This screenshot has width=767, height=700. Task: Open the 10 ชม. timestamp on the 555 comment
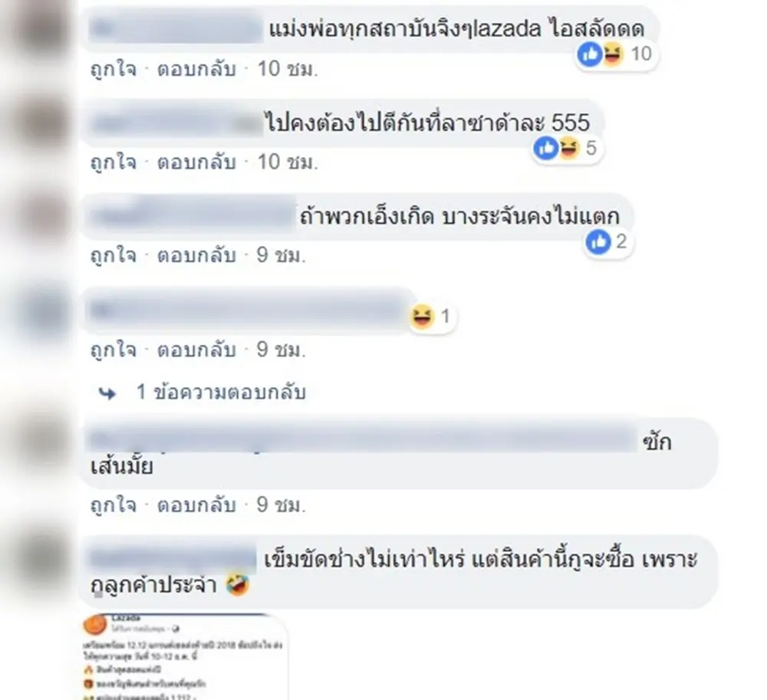tap(288, 162)
